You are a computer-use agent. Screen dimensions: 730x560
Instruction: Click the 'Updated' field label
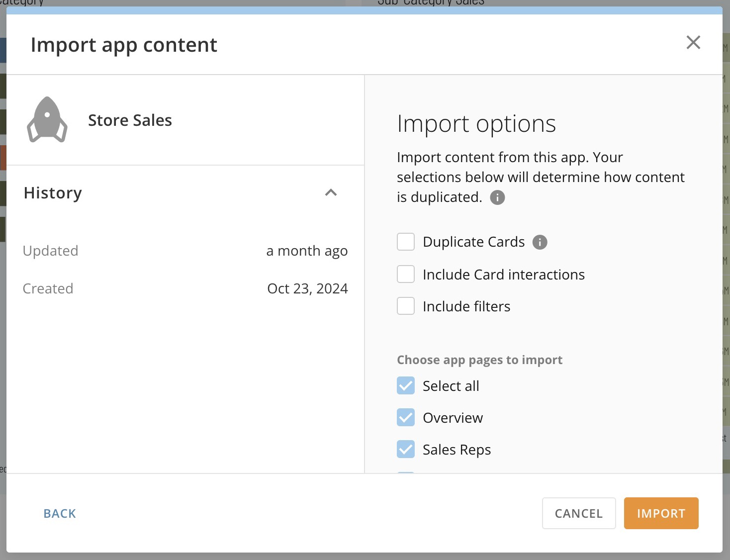(50, 251)
